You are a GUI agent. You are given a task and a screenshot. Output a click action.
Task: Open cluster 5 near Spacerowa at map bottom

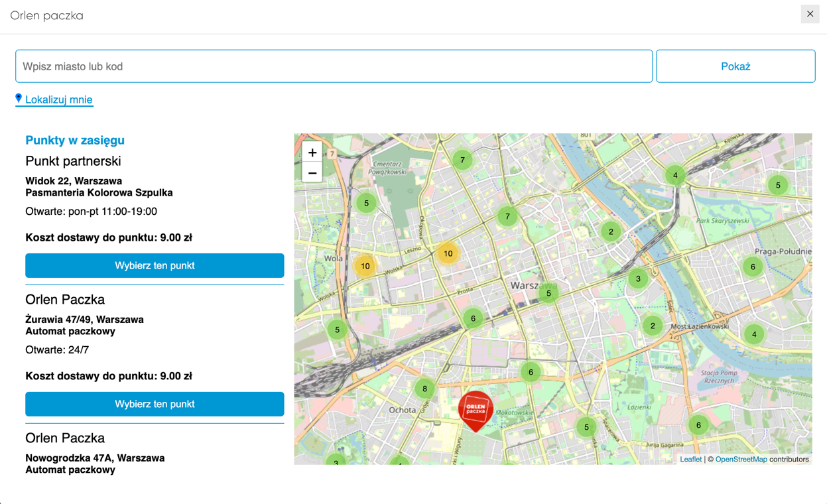point(586,427)
